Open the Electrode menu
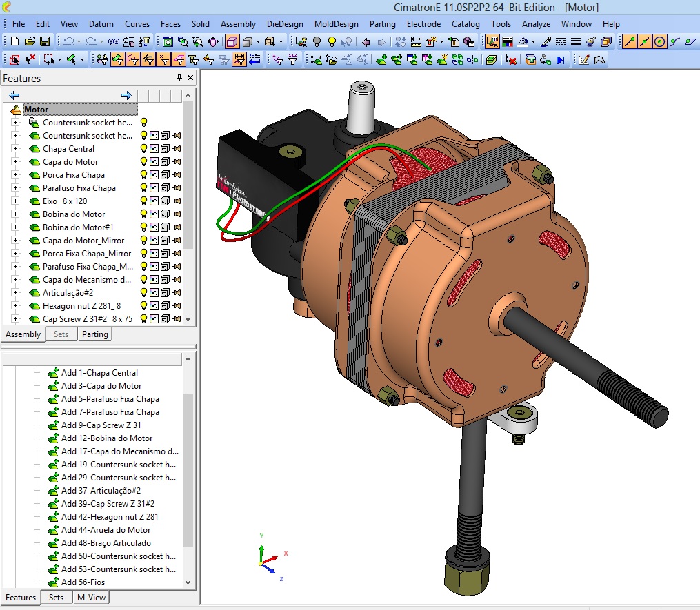700x610 pixels. (423, 24)
